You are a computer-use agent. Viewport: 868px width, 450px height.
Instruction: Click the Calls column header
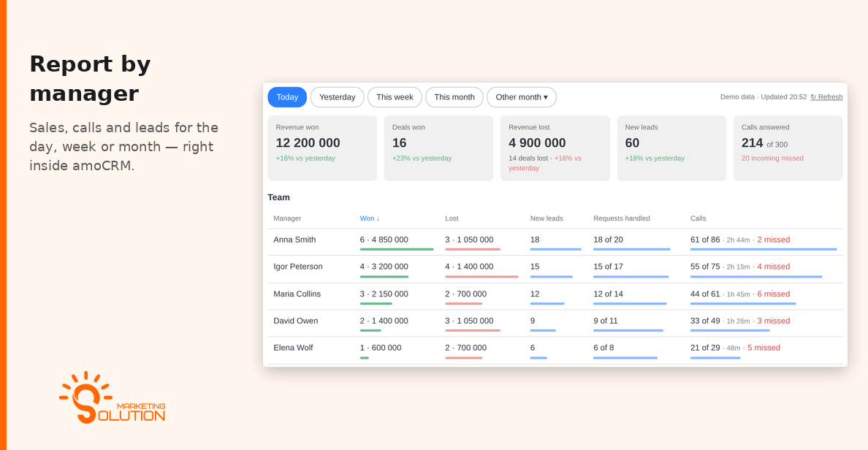698,218
